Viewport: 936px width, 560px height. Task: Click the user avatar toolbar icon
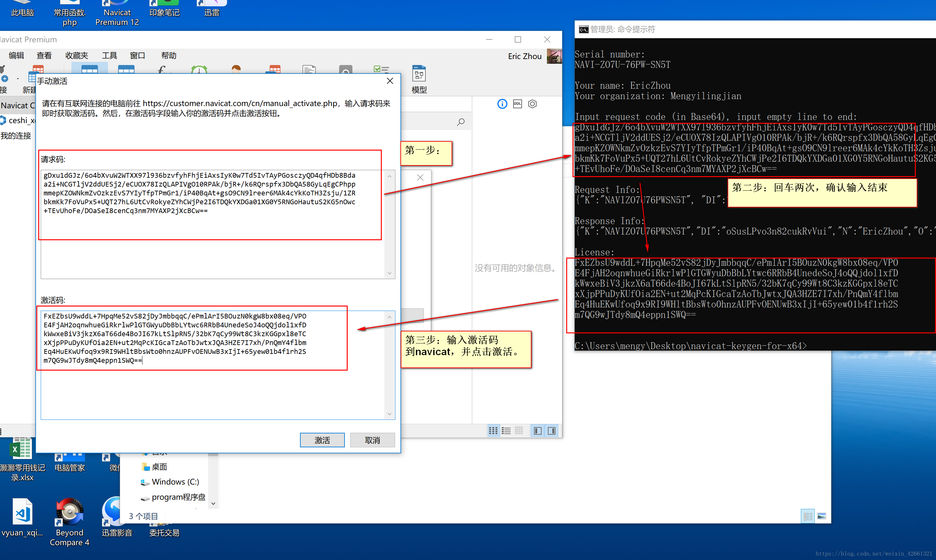point(236,69)
